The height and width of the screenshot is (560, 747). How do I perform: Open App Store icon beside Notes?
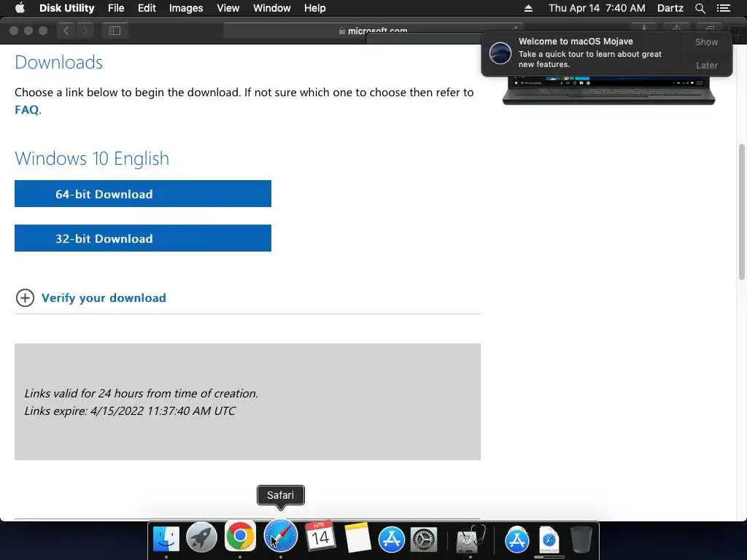392,540
